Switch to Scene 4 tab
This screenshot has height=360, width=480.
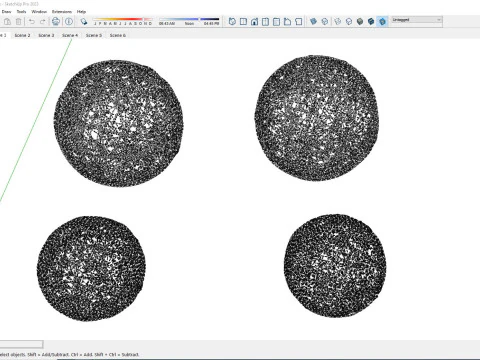click(x=70, y=35)
